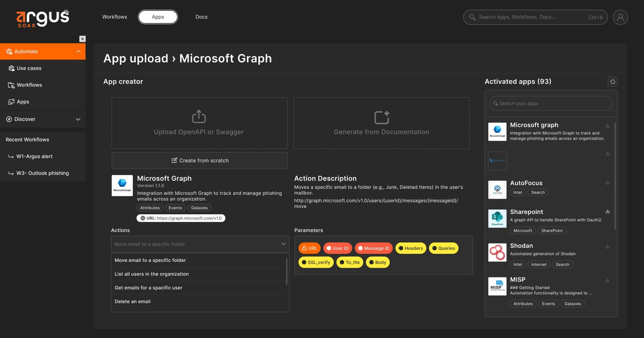644x338 pixels.
Task: Refresh the Activated apps list
Action: pos(613,82)
